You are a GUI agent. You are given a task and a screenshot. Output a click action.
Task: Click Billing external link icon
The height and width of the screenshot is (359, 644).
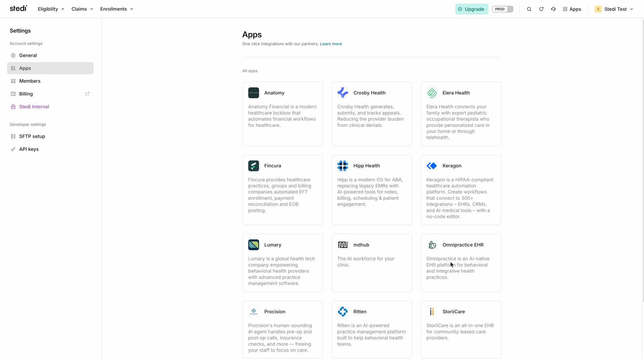pos(87,94)
